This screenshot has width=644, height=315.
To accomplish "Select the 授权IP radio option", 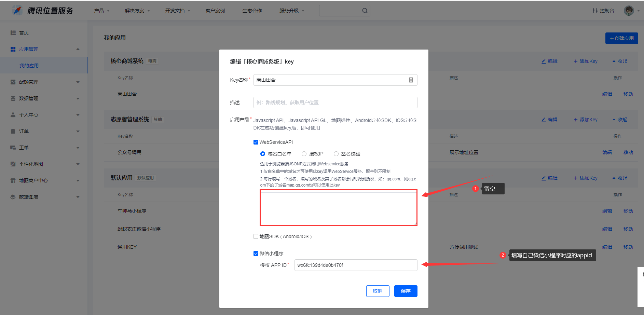I will tap(304, 154).
